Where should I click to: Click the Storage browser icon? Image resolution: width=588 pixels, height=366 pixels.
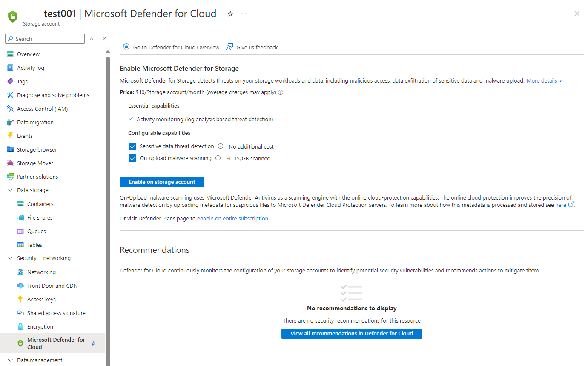pos(10,149)
